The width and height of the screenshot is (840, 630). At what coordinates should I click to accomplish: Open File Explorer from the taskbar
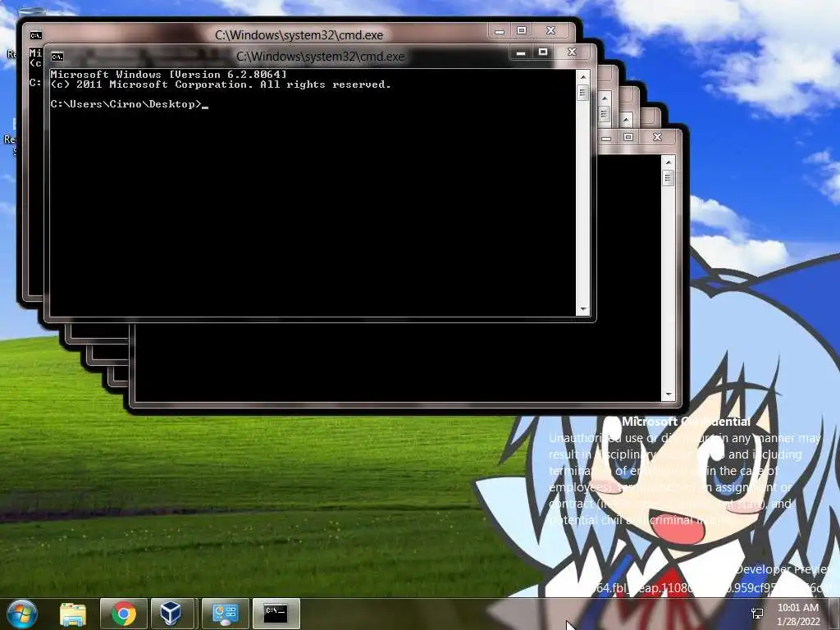[73, 614]
